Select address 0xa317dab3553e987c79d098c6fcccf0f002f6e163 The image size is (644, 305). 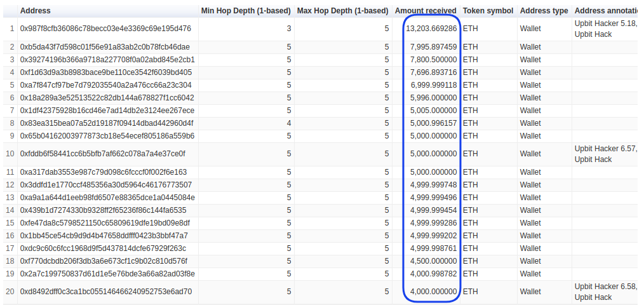point(104,172)
